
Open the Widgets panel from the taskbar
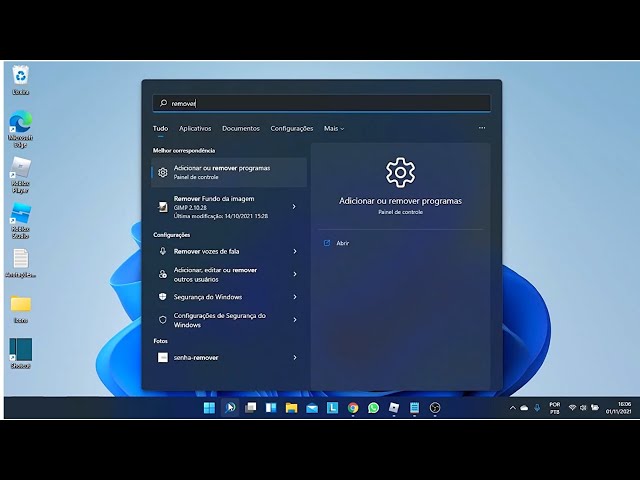pos(271,408)
